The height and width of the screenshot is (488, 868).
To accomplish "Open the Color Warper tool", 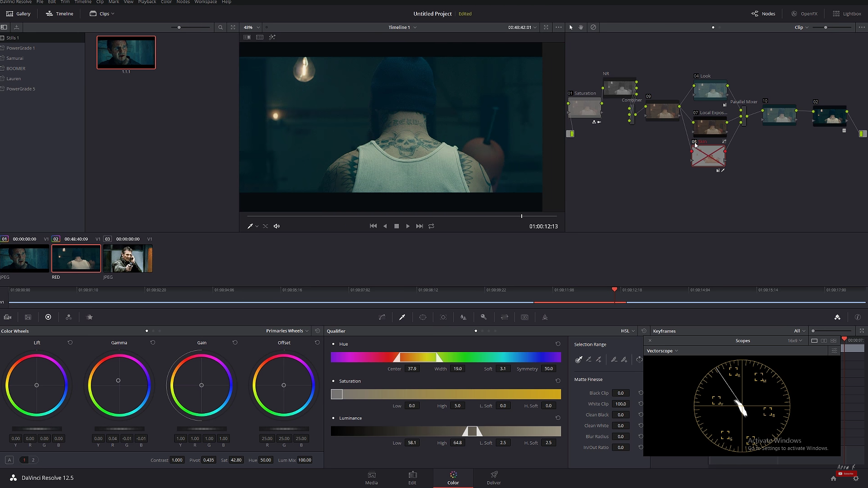I will pyautogui.click(x=382, y=317).
